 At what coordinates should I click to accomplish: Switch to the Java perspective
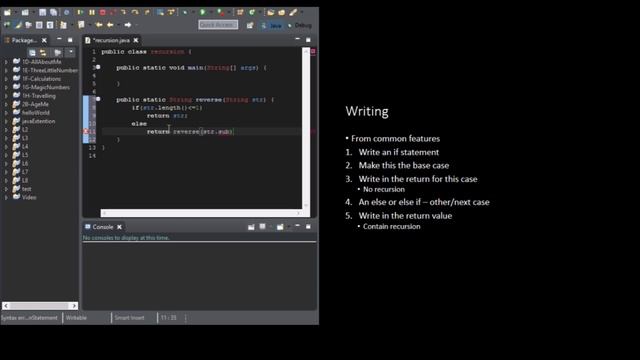[x=272, y=25]
